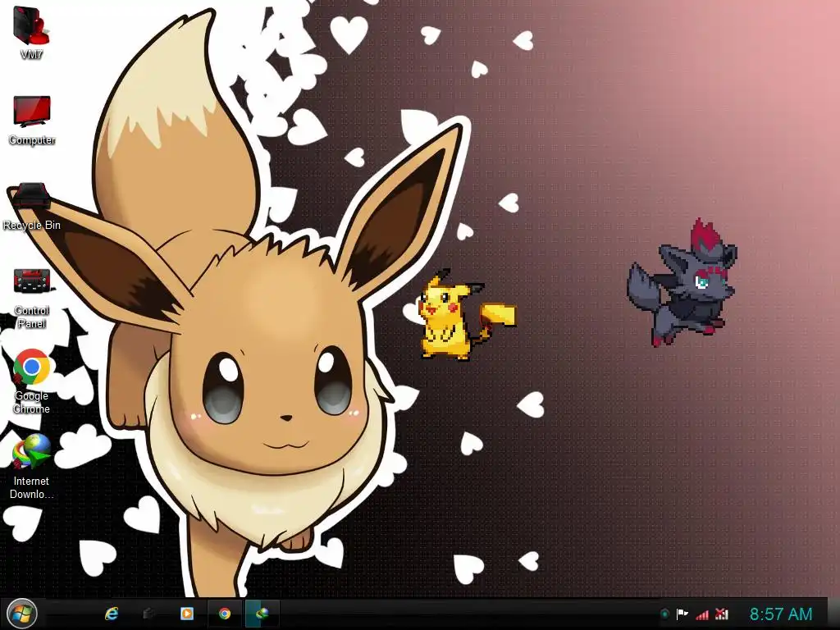Image resolution: width=840 pixels, height=630 pixels.
Task: Open the Windows Start menu orb
Action: tap(22, 614)
